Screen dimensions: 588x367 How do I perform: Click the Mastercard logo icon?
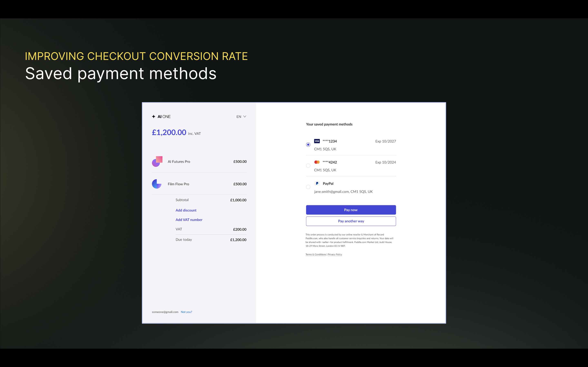317,162
